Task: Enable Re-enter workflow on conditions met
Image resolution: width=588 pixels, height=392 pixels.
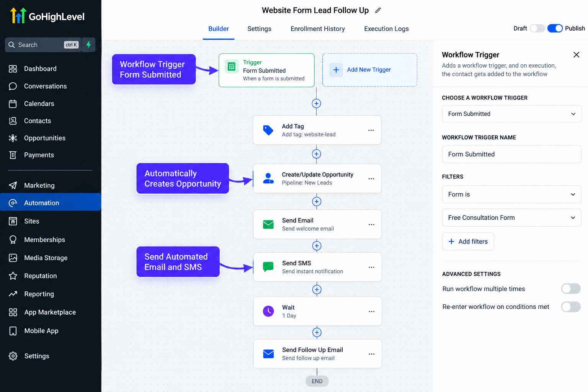Action: [571, 307]
